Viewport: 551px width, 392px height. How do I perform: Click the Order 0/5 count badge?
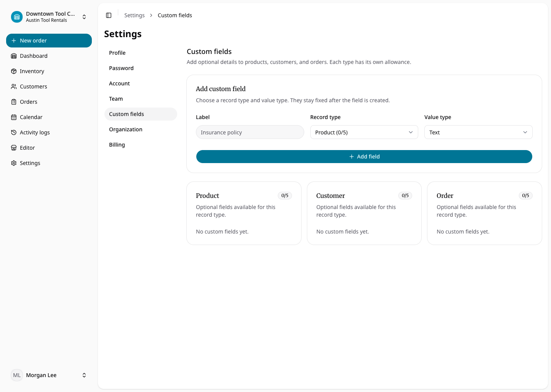pyautogui.click(x=526, y=196)
